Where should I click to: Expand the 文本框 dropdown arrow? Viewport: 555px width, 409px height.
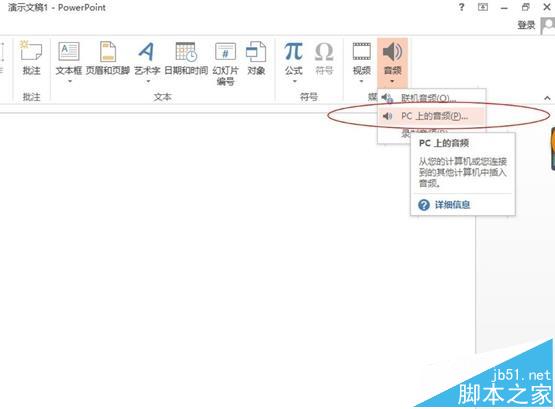70,81
